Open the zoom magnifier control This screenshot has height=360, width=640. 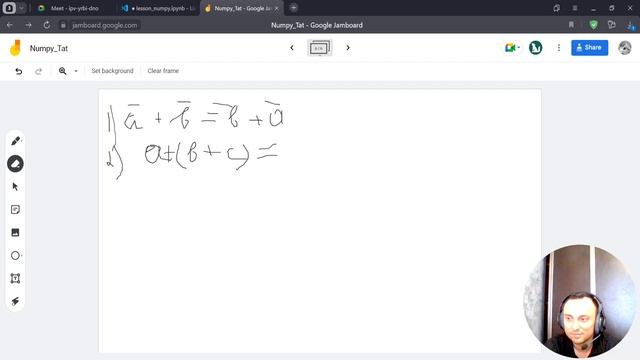point(62,71)
